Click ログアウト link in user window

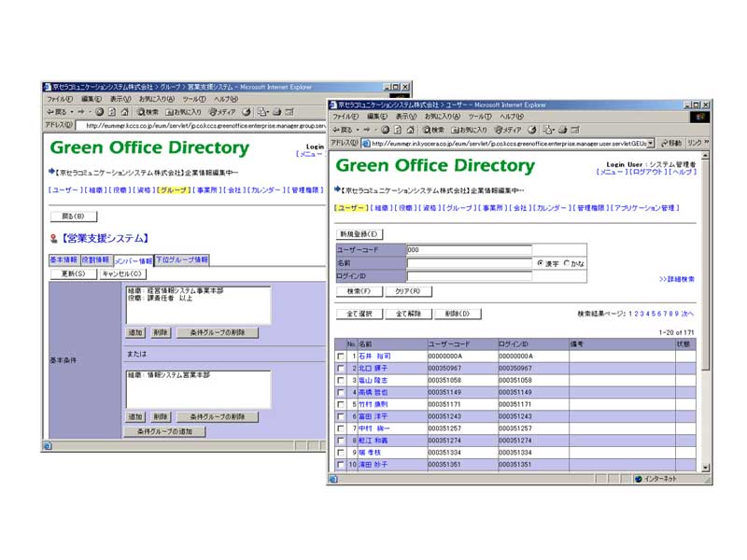click(647, 172)
